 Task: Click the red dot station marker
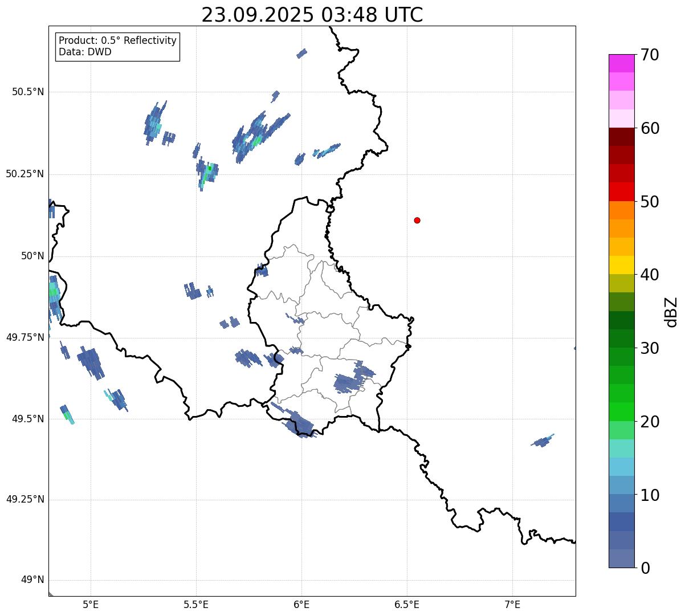[417, 221]
